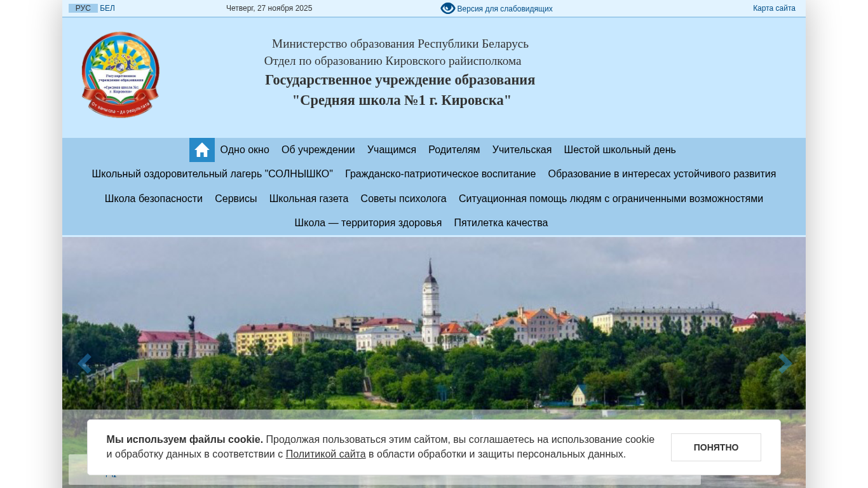Open Школьный оздоровительный лагерь "СОЛНЫШКО"
868x488 pixels.
click(212, 174)
